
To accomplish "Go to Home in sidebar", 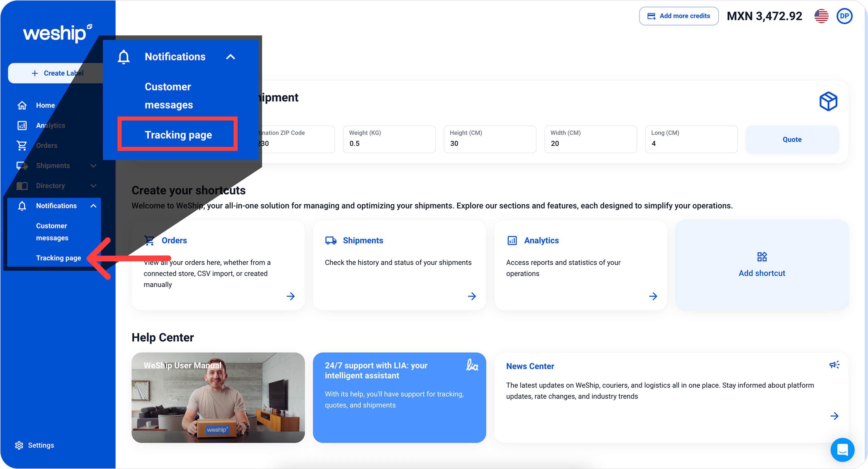I will [45, 105].
